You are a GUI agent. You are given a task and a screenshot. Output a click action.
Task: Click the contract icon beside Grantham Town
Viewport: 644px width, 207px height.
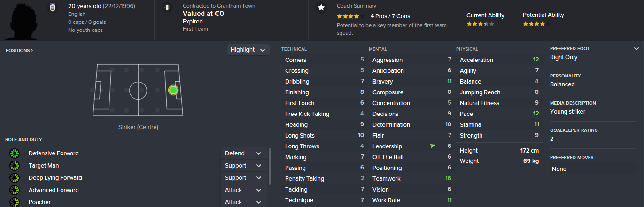coord(166,8)
